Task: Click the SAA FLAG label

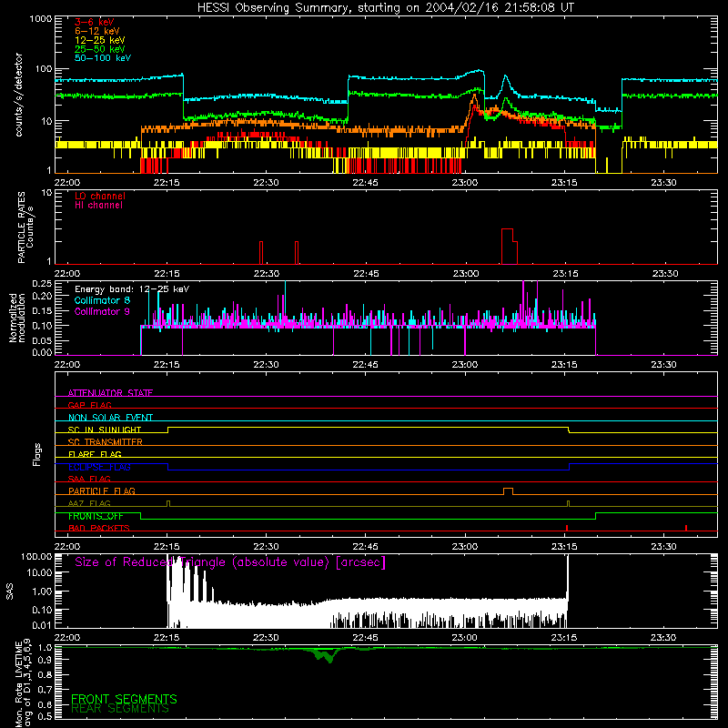Action: 89,479
